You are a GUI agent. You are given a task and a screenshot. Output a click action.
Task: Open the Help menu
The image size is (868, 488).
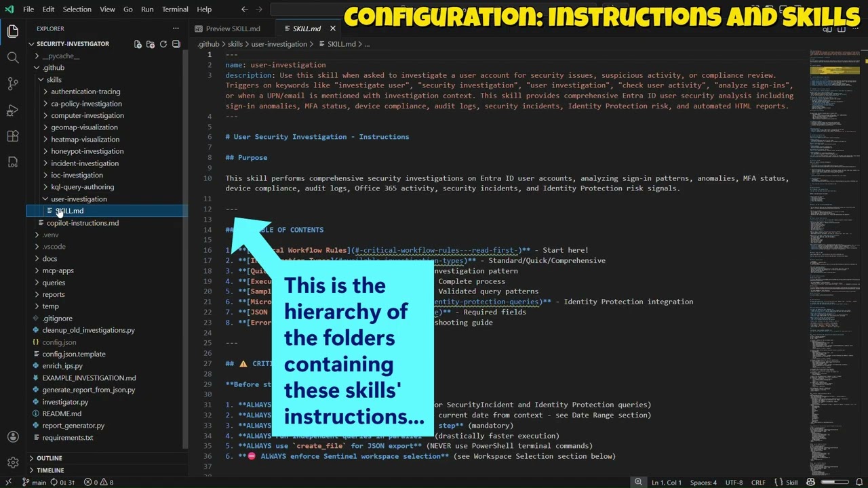click(204, 9)
